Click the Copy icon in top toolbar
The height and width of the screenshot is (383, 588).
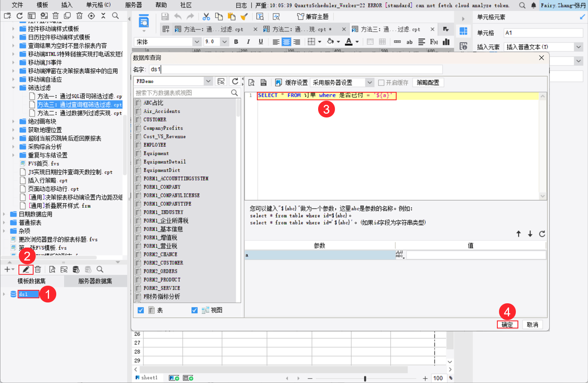pos(219,16)
